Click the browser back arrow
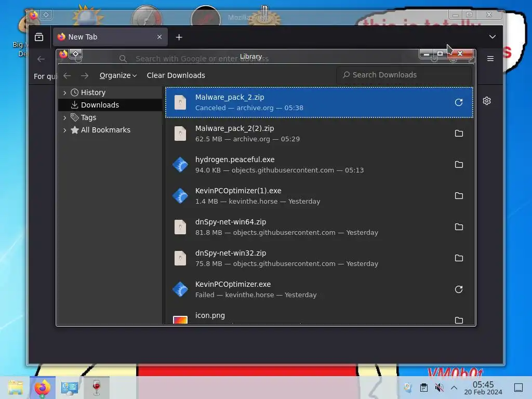This screenshot has height=399, width=532. click(41, 59)
